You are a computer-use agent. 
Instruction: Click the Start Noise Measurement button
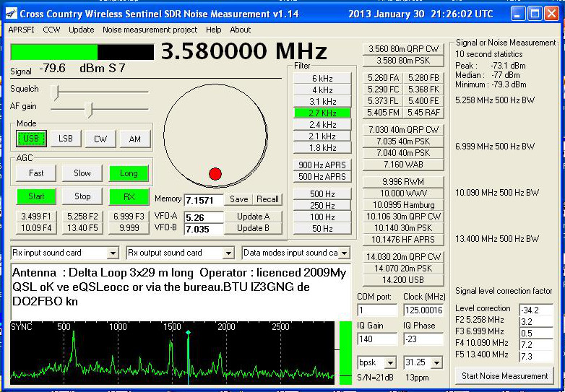point(504,376)
